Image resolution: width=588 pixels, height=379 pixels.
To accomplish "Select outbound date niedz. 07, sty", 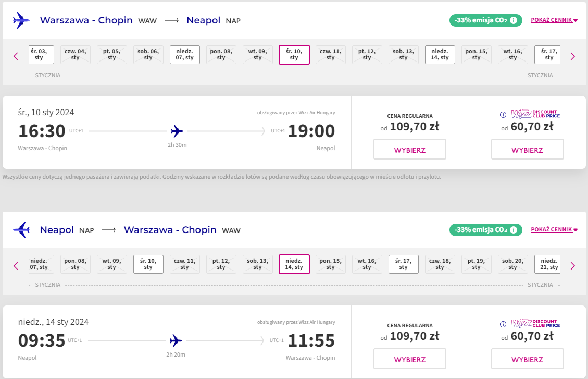I will (x=184, y=55).
